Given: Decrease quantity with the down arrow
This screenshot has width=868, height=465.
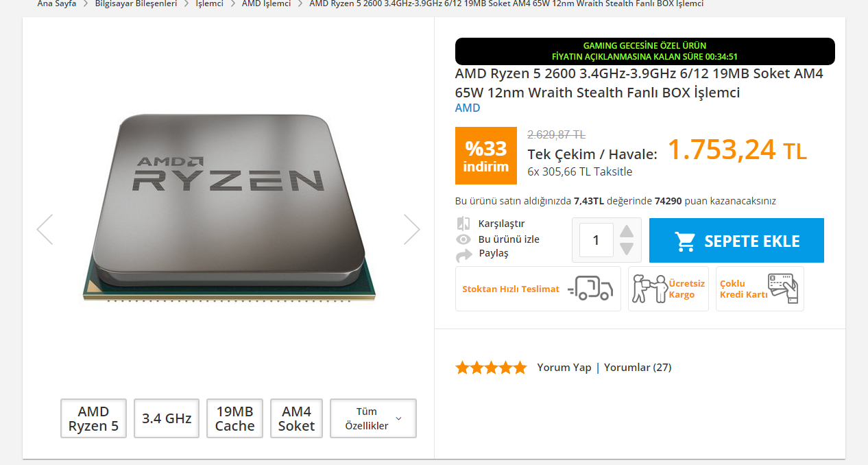Looking at the screenshot, I should pos(627,248).
